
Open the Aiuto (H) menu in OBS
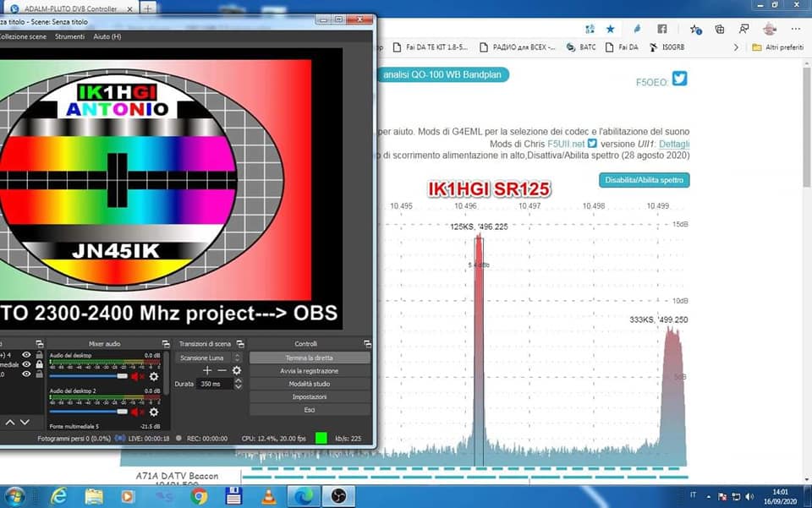[107, 36]
